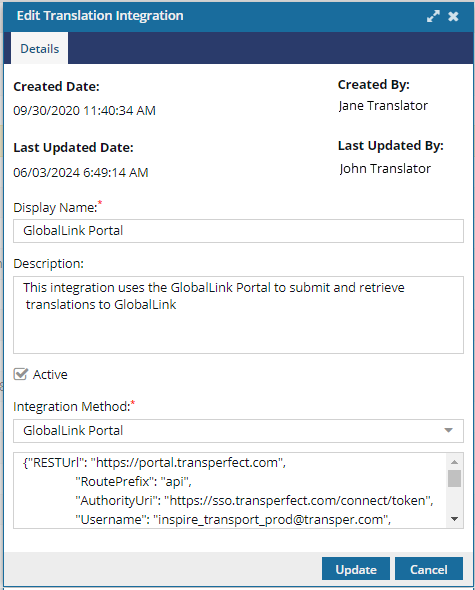
Task: Toggle the Active checkbox
Action: (x=20, y=374)
